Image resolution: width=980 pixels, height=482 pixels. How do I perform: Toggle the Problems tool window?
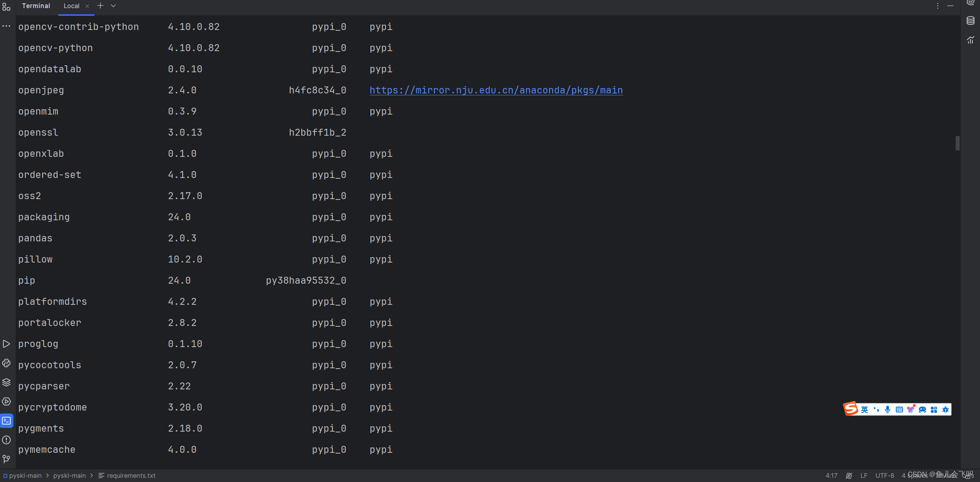tap(6, 440)
